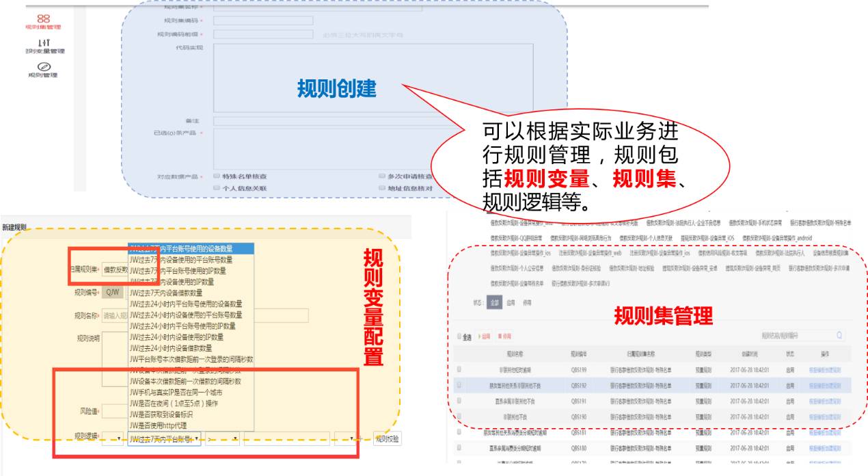Select the checkbox of row QBS199
This screenshot has width=868, height=476.
459,369
